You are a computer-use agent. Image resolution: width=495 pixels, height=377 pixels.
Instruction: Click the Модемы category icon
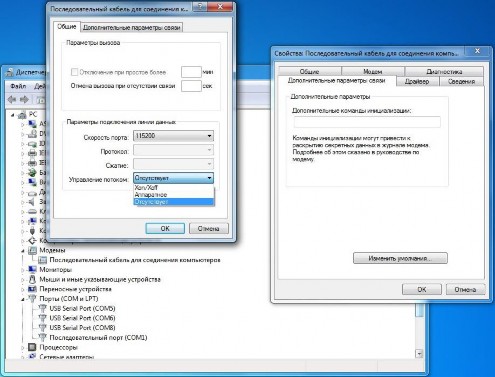pos(32,250)
